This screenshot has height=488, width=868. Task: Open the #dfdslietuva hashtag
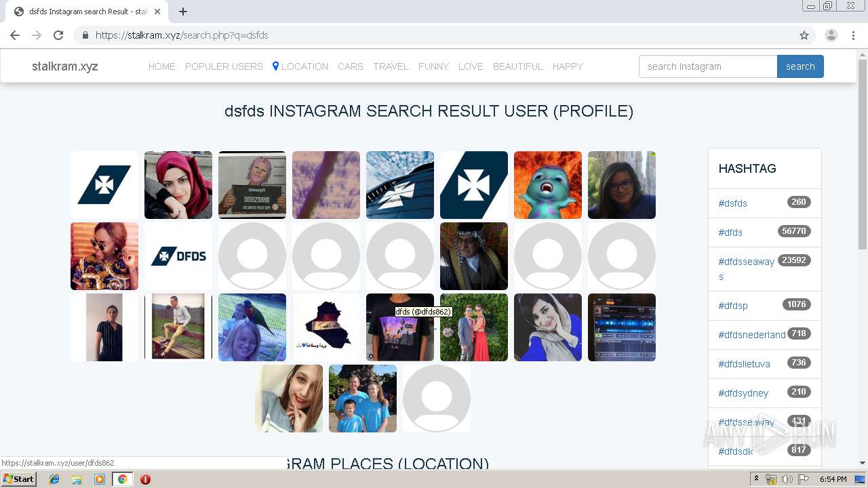pyautogui.click(x=744, y=364)
